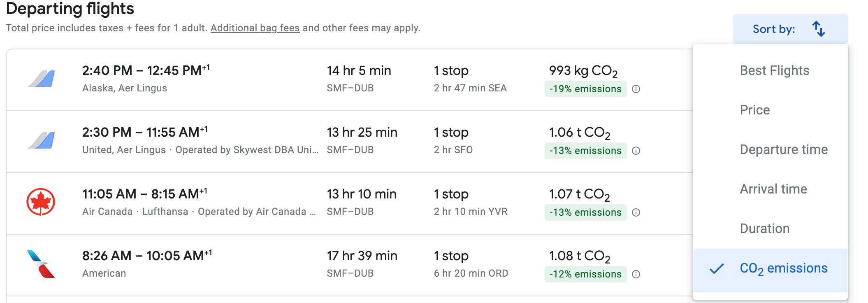Image resolution: width=868 pixels, height=303 pixels.
Task: Open the Additional bag fees link
Action: 255,28
